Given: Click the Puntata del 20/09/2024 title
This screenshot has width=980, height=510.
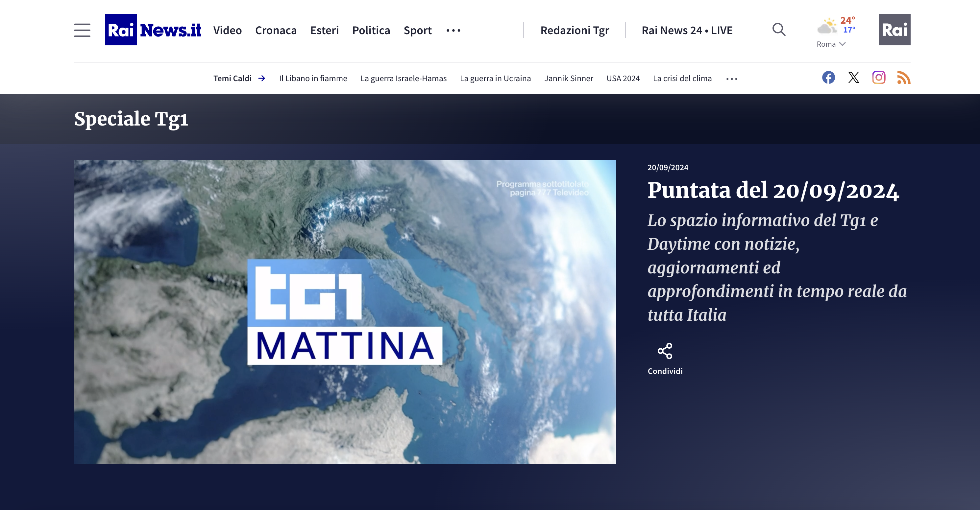Looking at the screenshot, I should pos(773,190).
